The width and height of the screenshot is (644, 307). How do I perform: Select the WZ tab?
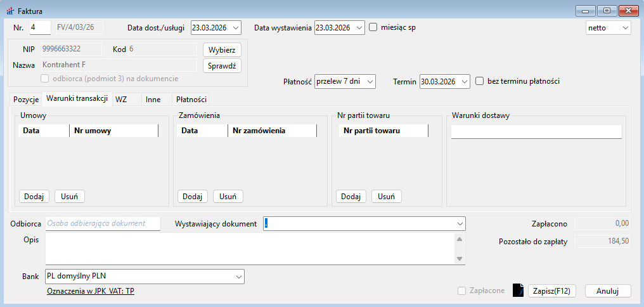click(x=121, y=100)
